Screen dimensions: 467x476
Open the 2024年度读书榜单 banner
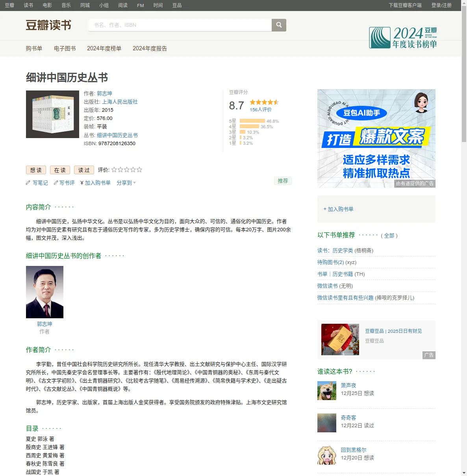[x=403, y=38]
